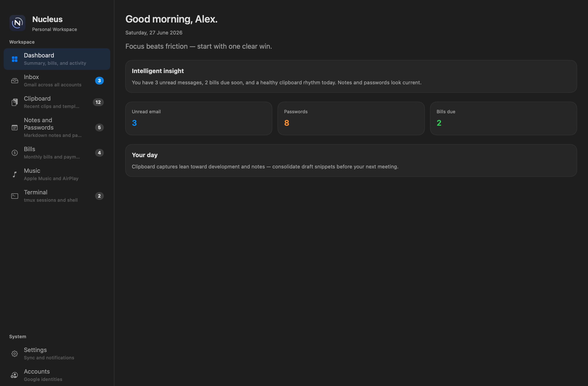Click the Inbox unread badge 3

pyautogui.click(x=99, y=81)
